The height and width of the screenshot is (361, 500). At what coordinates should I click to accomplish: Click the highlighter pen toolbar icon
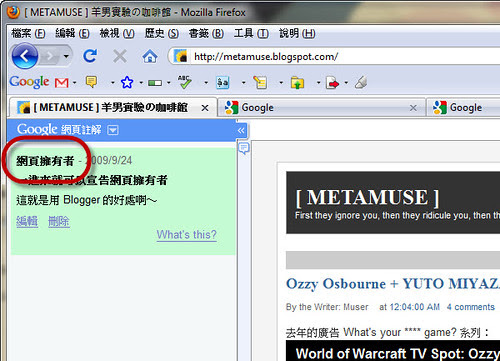361,82
